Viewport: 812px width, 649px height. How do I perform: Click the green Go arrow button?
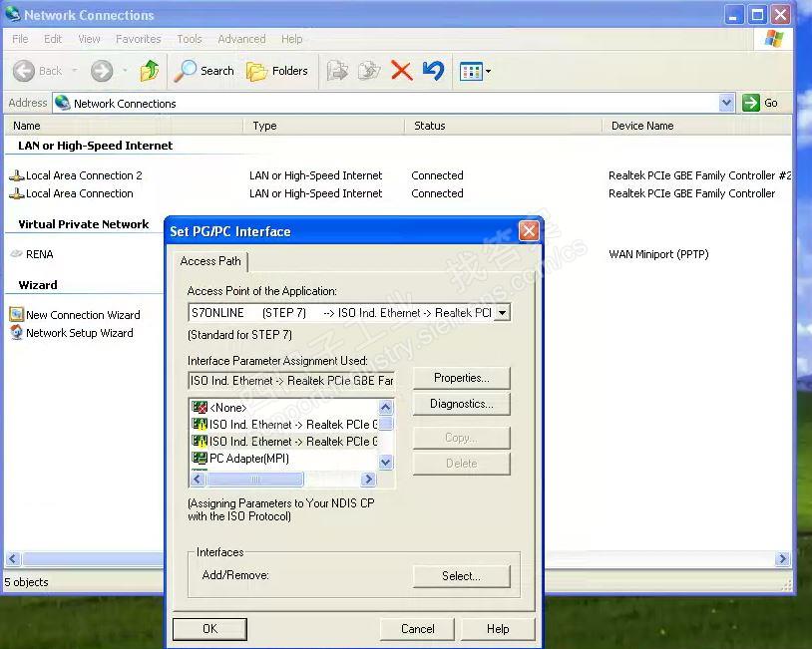click(751, 103)
